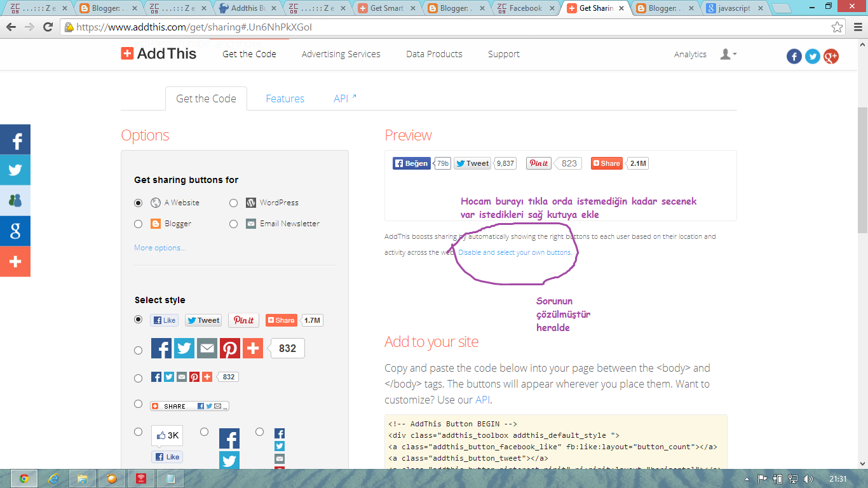Screen dimensions: 868x488
Task: Click the orange plus button in left sidebar
Action: point(15,261)
